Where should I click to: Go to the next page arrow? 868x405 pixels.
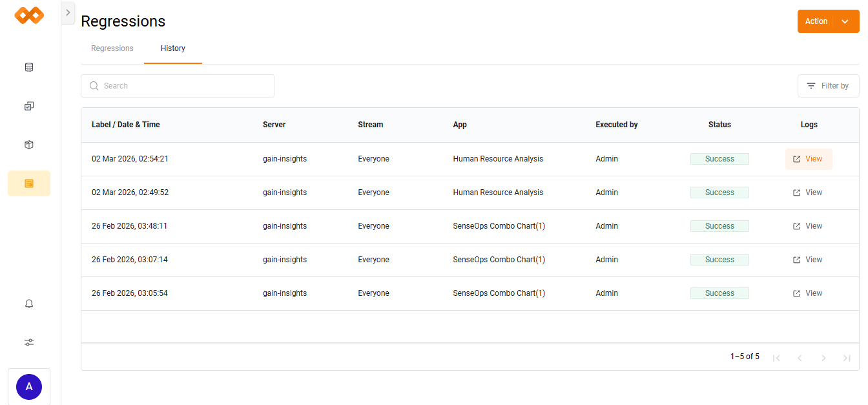(x=823, y=358)
